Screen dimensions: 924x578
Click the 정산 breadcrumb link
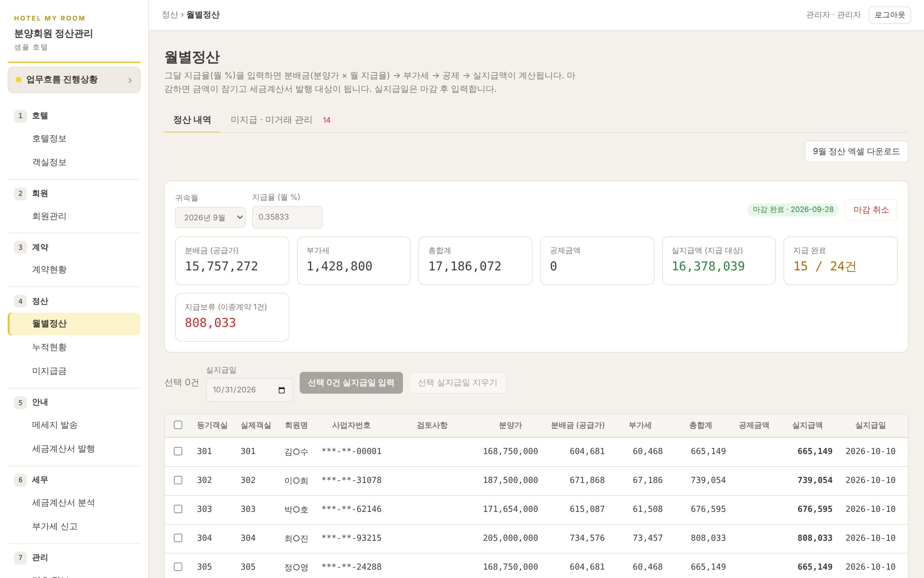click(170, 15)
